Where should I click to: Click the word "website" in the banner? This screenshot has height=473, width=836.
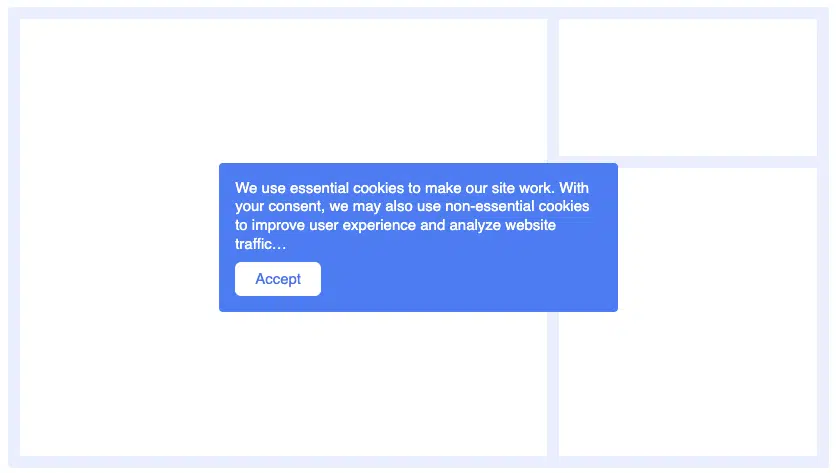pyautogui.click(x=530, y=225)
